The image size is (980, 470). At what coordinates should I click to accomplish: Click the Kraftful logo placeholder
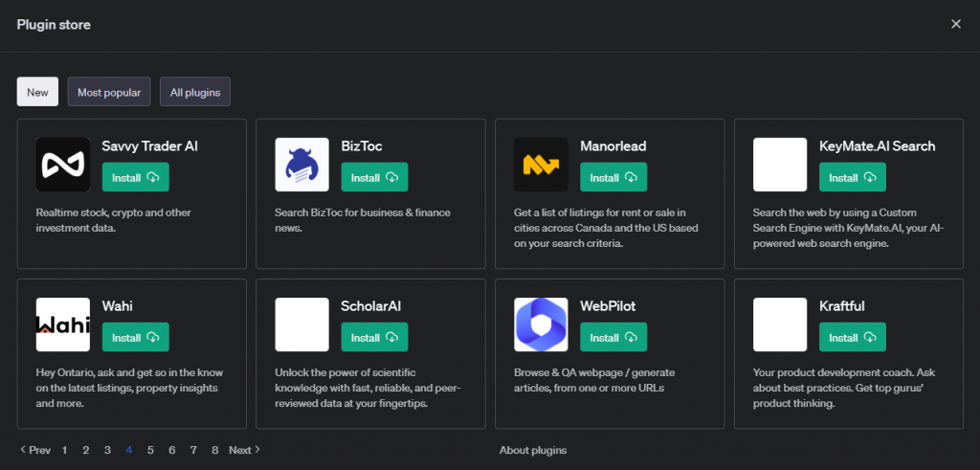point(780,325)
